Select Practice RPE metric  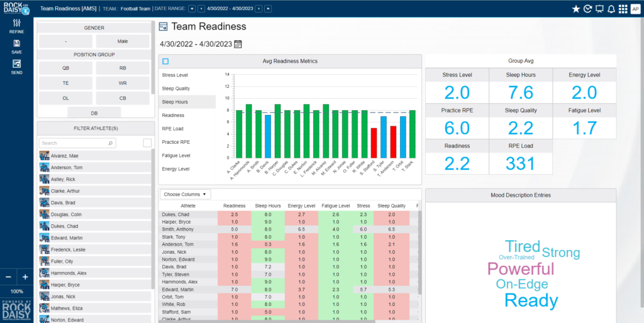[x=187, y=142]
